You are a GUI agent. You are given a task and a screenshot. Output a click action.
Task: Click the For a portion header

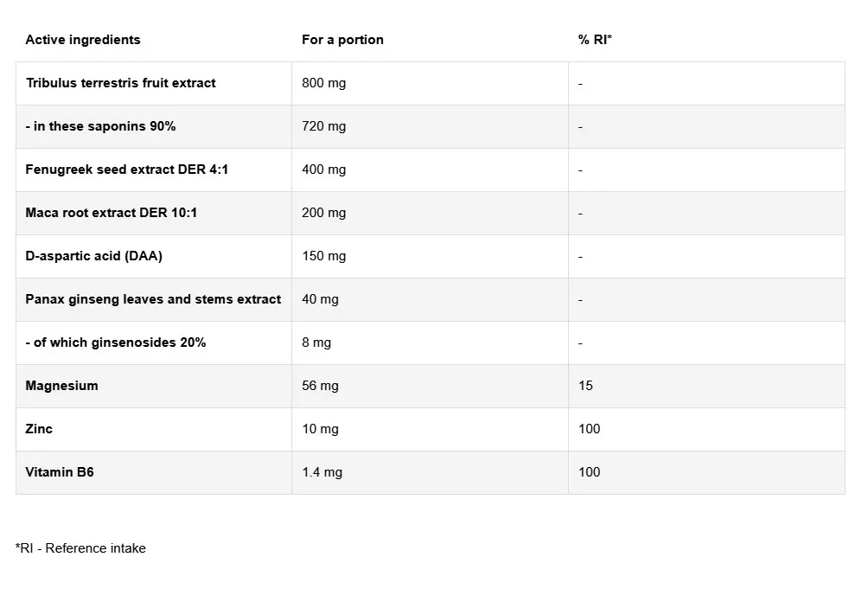342,40
